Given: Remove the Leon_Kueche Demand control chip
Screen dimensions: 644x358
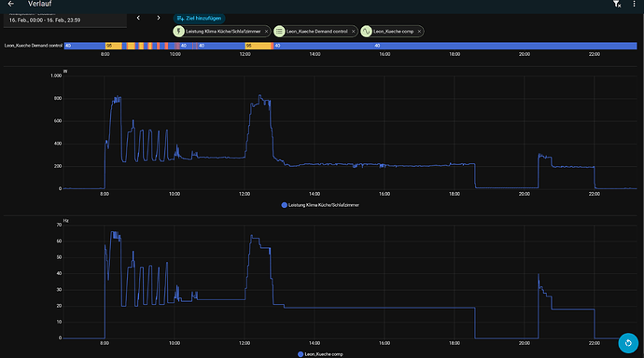Looking at the screenshot, I should coord(353,31).
